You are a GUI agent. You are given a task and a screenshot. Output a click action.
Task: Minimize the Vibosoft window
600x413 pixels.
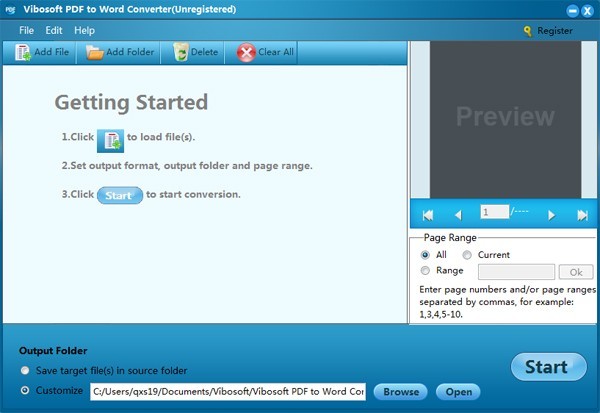pyautogui.click(x=573, y=11)
